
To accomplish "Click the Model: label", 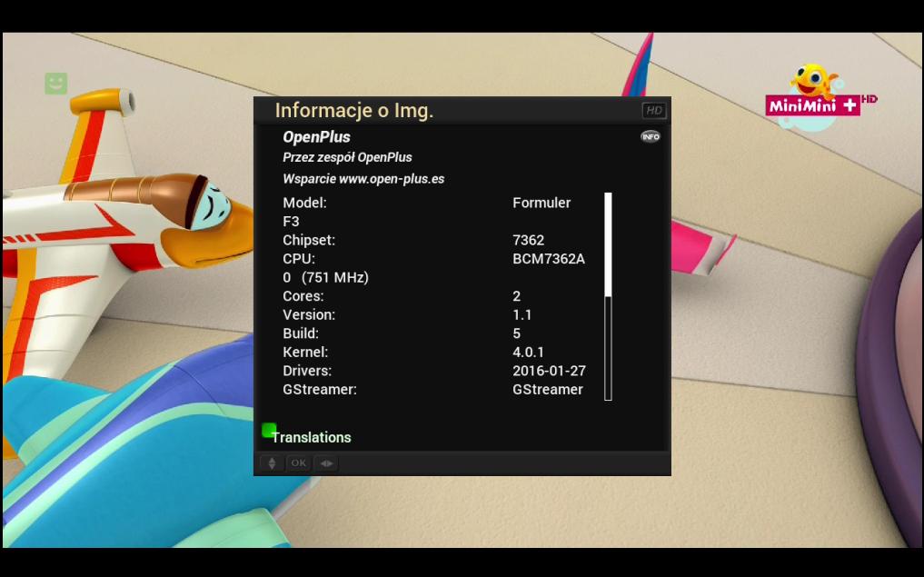I will tap(304, 203).
